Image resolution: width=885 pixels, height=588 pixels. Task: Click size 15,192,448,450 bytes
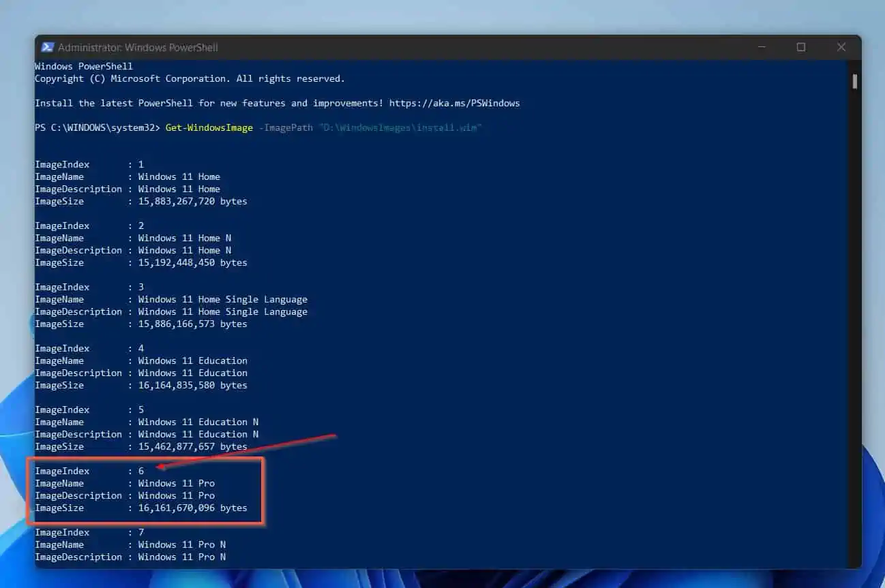[x=192, y=263]
